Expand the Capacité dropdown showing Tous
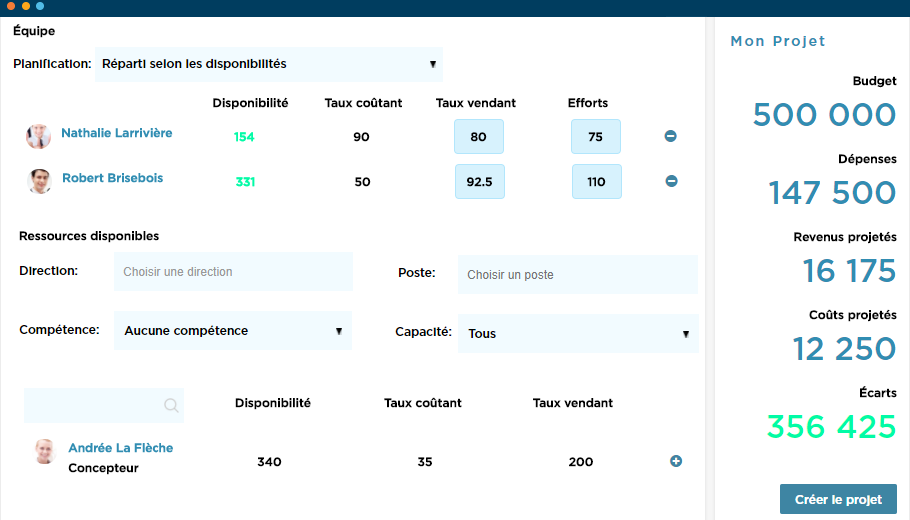This screenshot has width=910, height=520. click(x=578, y=333)
